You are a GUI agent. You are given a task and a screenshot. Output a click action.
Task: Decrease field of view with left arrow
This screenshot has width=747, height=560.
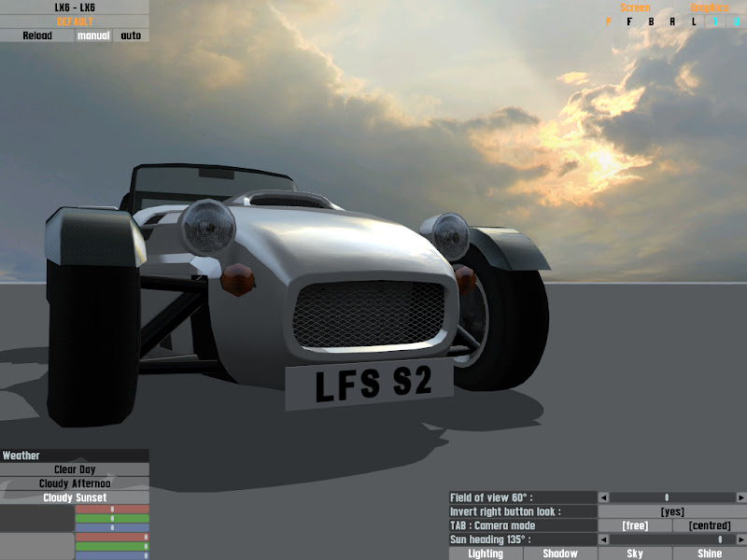603,497
